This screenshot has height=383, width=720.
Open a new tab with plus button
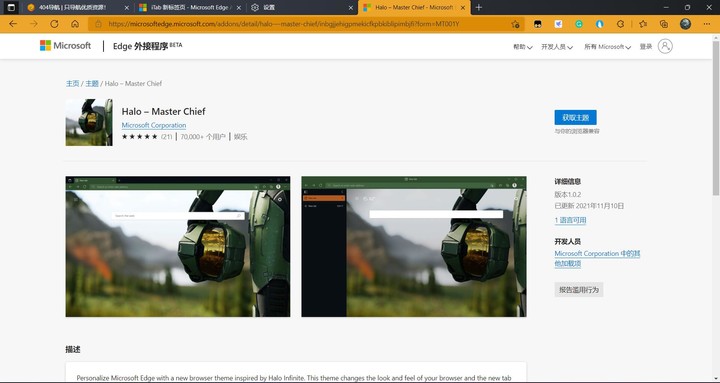[x=478, y=7]
